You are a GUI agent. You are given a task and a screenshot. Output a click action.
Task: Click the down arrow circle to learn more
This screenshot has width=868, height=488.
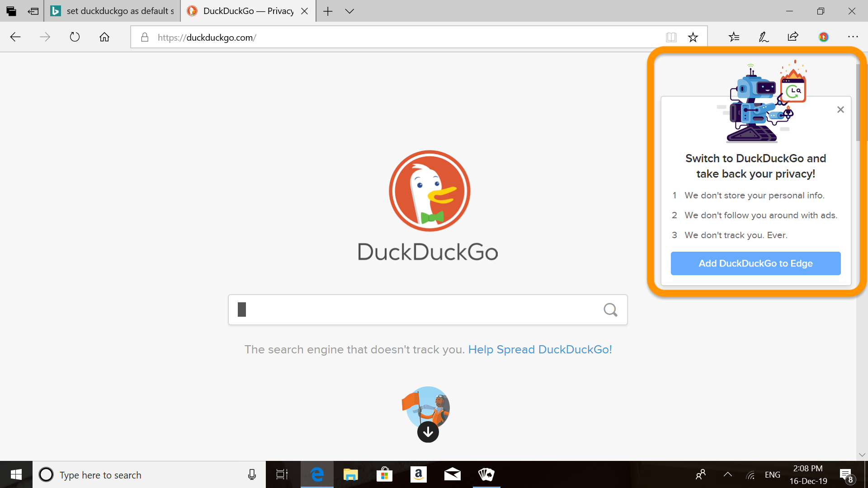(428, 432)
